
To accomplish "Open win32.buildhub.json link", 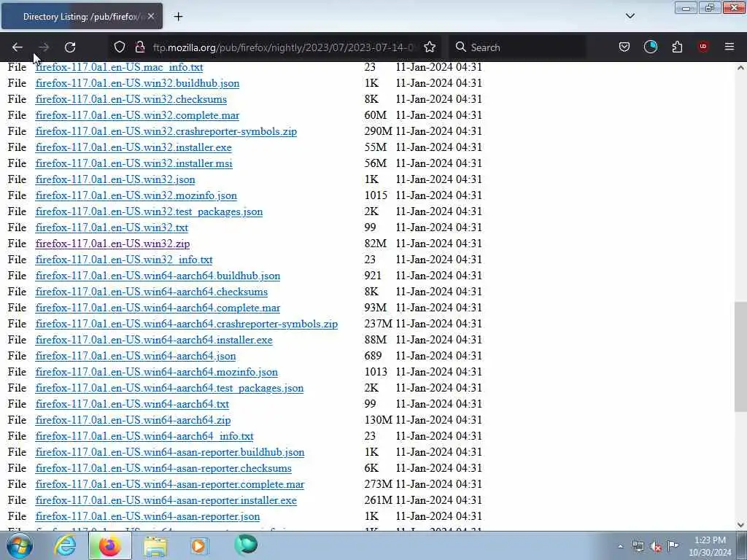I will tap(137, 83).
